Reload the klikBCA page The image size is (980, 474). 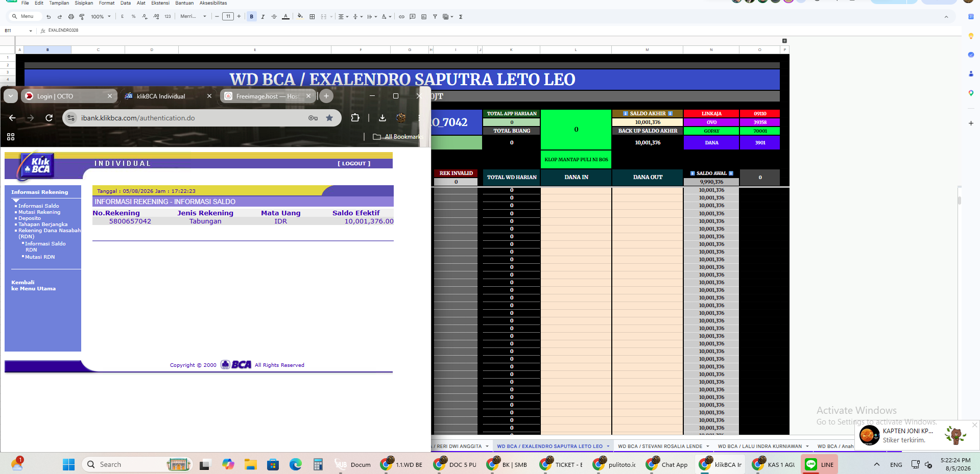tap(49, 118)
